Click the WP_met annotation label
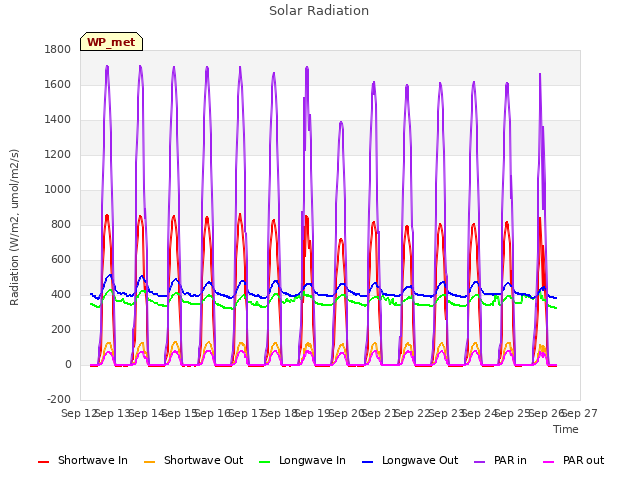Screen dimensions: 640x480 pos(111,42)
